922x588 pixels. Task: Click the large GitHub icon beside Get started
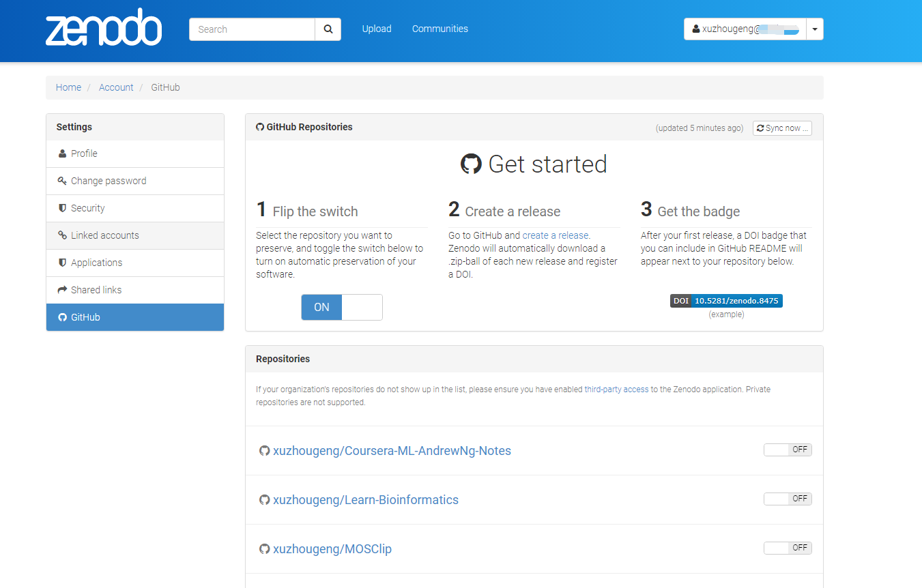pos(471,164)
